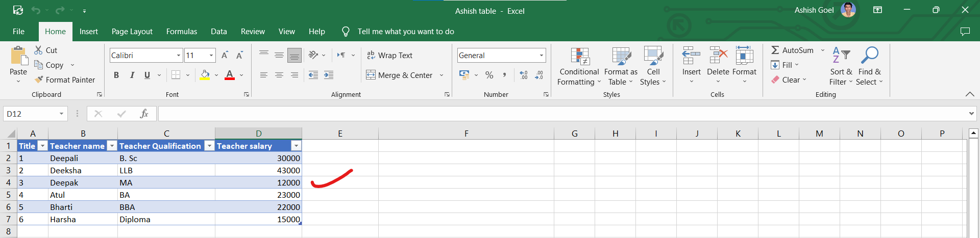980x238 pixels.
Task: Open the Teacher name filter dropdown
Action: [112, 146]
